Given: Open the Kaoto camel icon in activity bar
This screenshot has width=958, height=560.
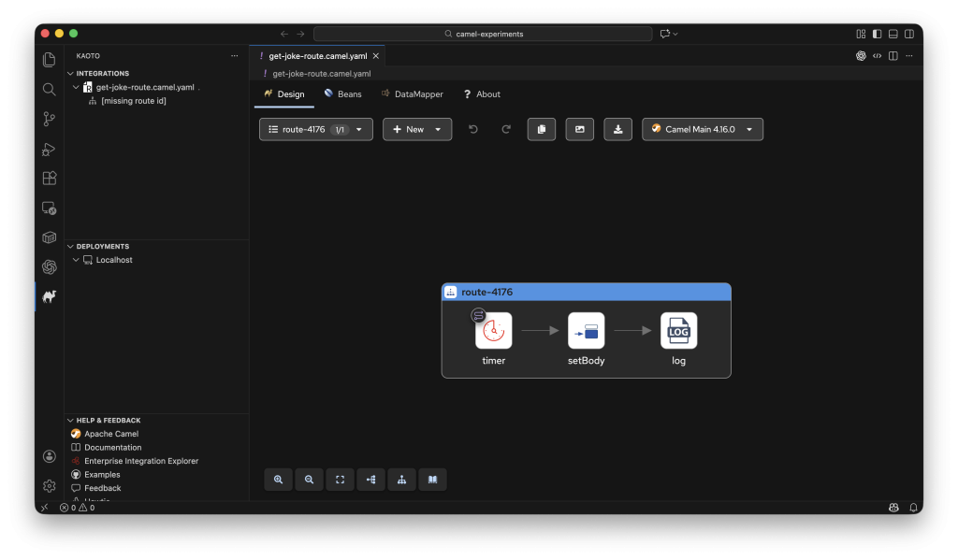Looking at the screenshot, I should [49, 296].
